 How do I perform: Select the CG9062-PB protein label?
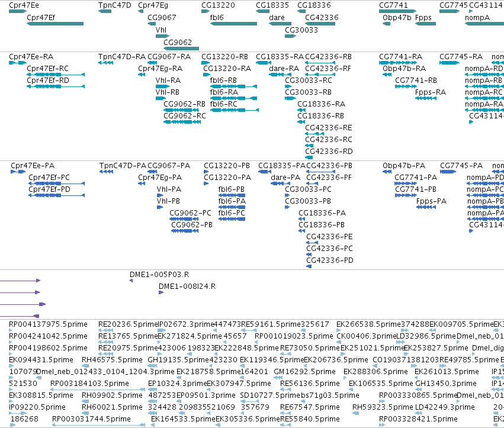coord(192,225)
